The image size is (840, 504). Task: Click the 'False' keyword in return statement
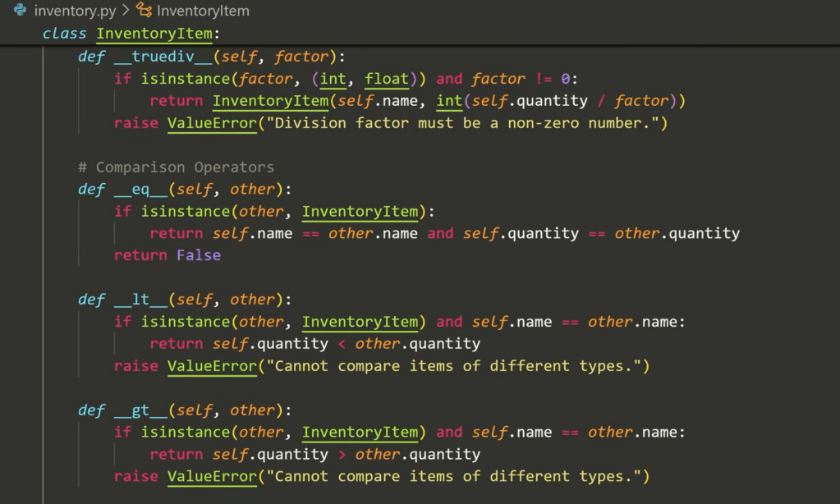(198, 255)
